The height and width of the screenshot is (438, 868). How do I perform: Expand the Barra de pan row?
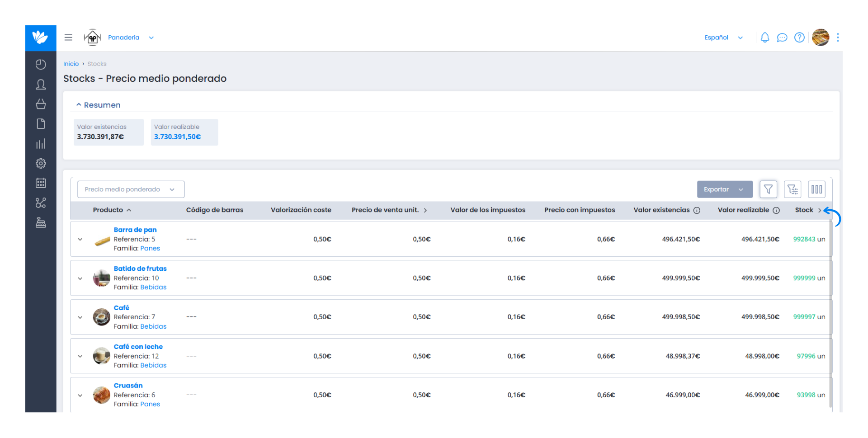80,240
